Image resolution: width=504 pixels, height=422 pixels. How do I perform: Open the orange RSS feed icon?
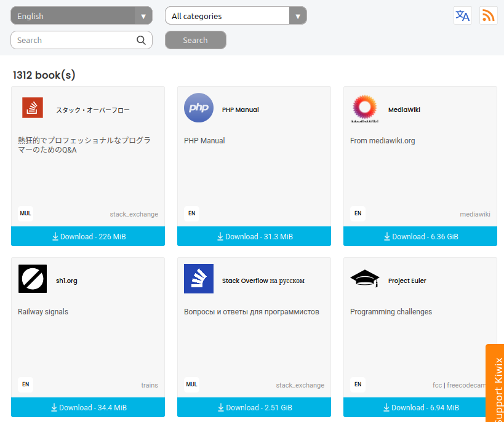(x=488, y=15)
